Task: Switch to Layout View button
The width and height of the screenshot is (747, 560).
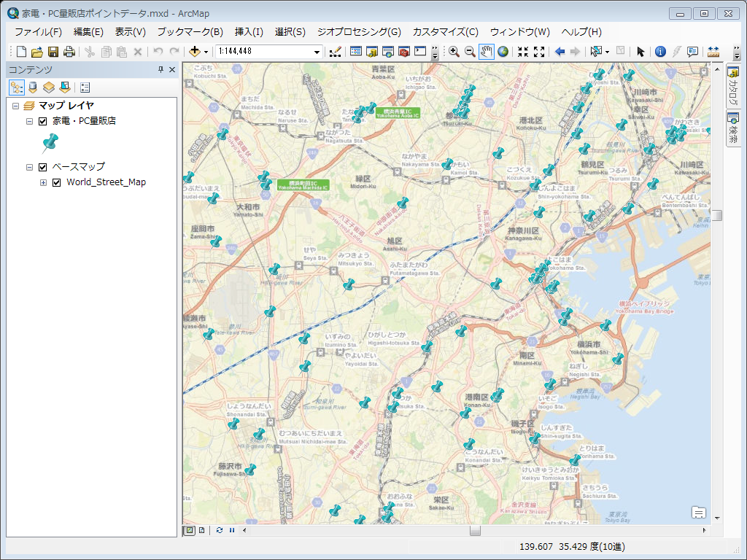Action: pyautogui.click(x=202, y=530)
